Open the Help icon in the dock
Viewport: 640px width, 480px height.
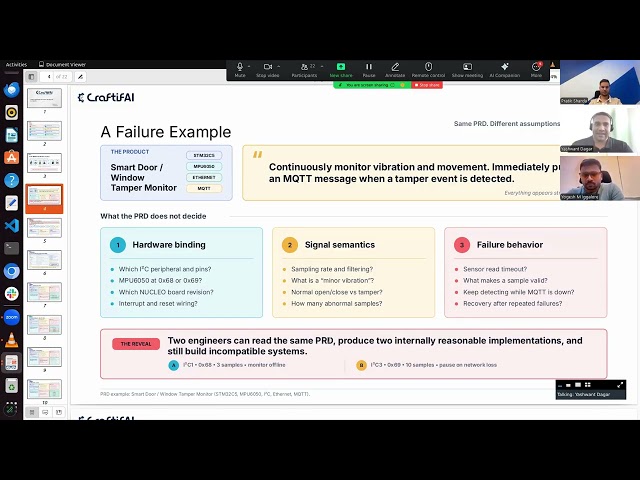click(x=11, y=180)
